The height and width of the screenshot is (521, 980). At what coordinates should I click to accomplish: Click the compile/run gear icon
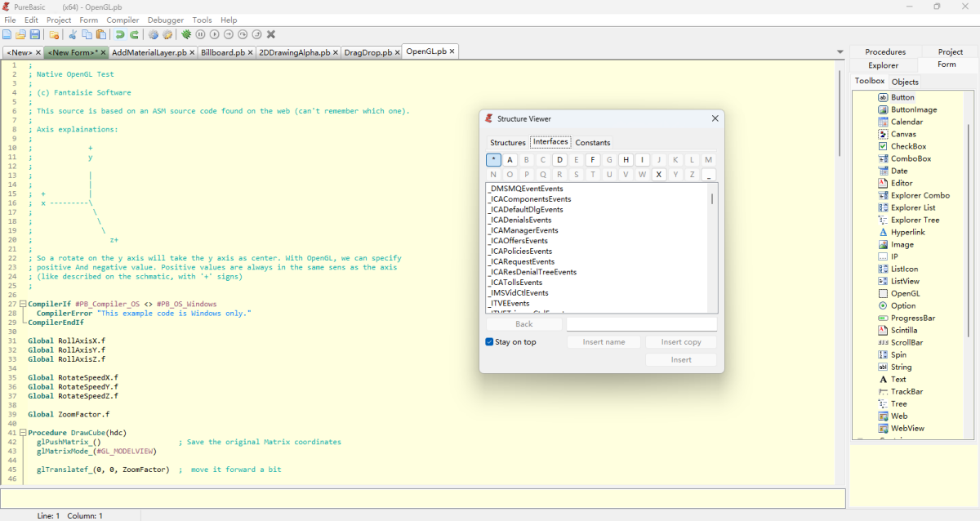point(153,34)
